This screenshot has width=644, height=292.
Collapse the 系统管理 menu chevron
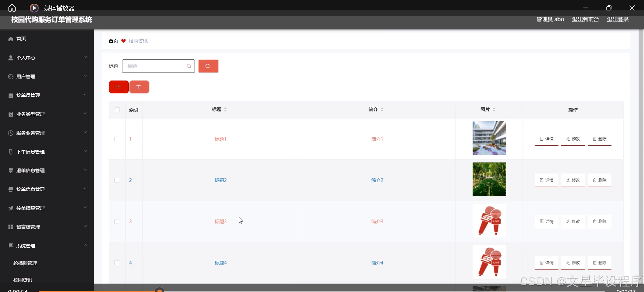(85, 245)
